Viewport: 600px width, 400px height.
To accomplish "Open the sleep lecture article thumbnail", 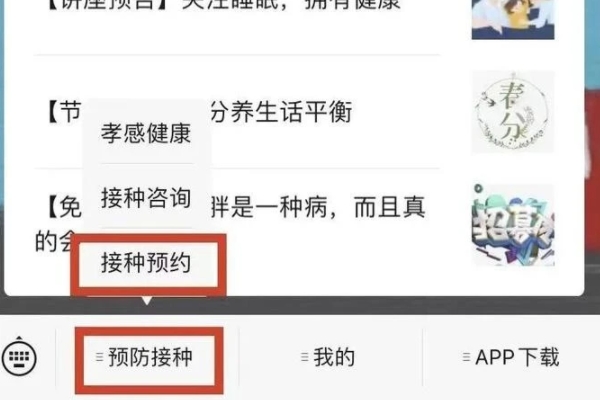I will (513, 20).
